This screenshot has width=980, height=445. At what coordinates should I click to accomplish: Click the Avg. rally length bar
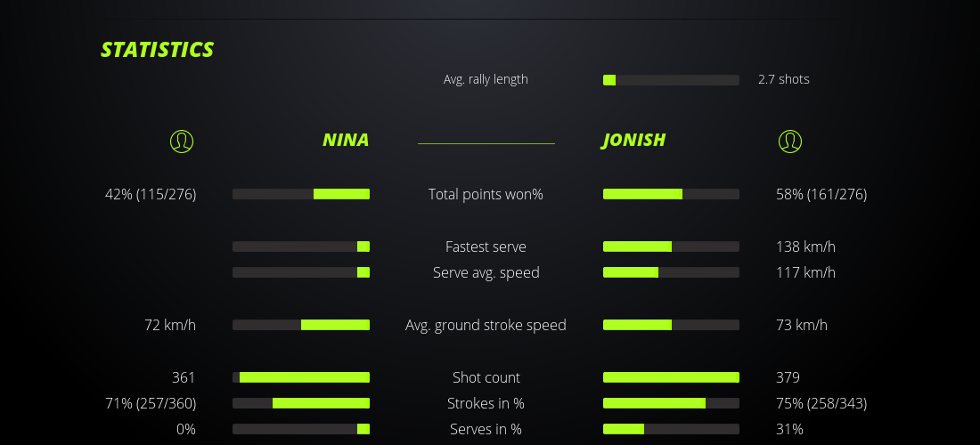671,80
